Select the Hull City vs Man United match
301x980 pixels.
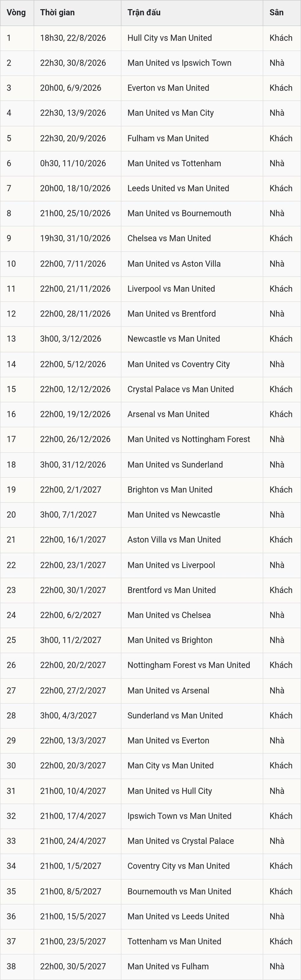(170, 38)
